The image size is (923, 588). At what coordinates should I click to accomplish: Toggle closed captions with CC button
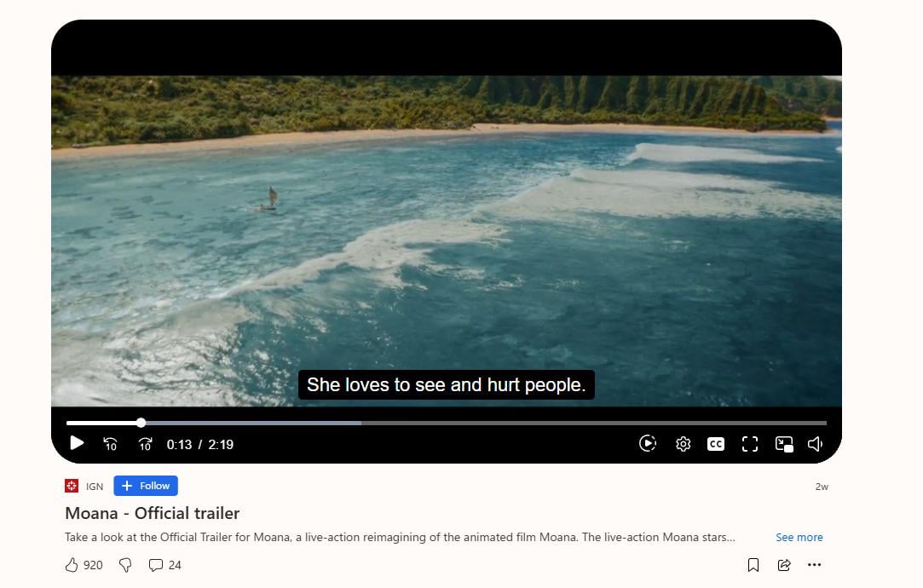coord(716,444)
